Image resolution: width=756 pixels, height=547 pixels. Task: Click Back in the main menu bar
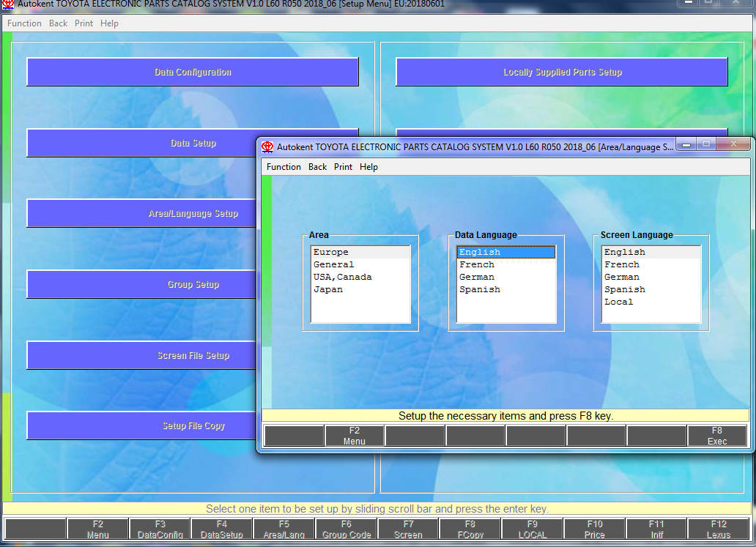pos(58,23)
